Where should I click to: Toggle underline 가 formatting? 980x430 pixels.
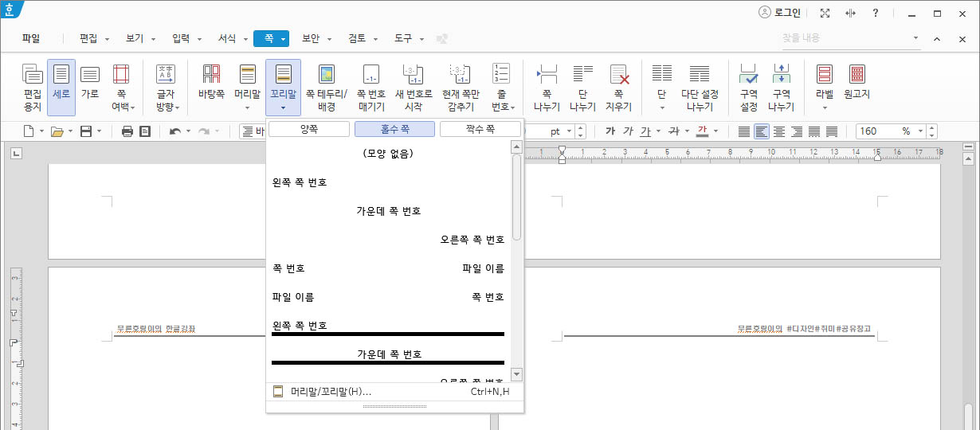[645, 131]
